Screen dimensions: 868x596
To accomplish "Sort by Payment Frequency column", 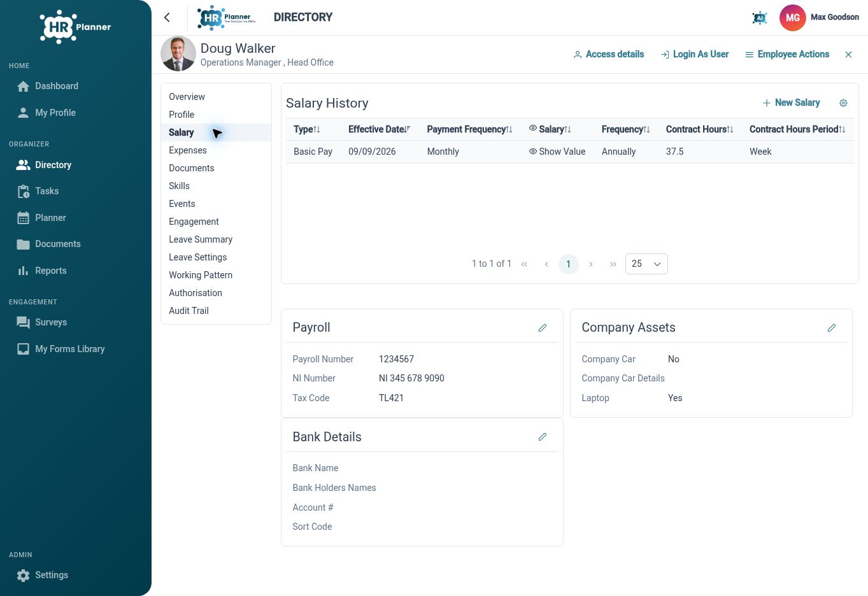I will tap(469, 129).
